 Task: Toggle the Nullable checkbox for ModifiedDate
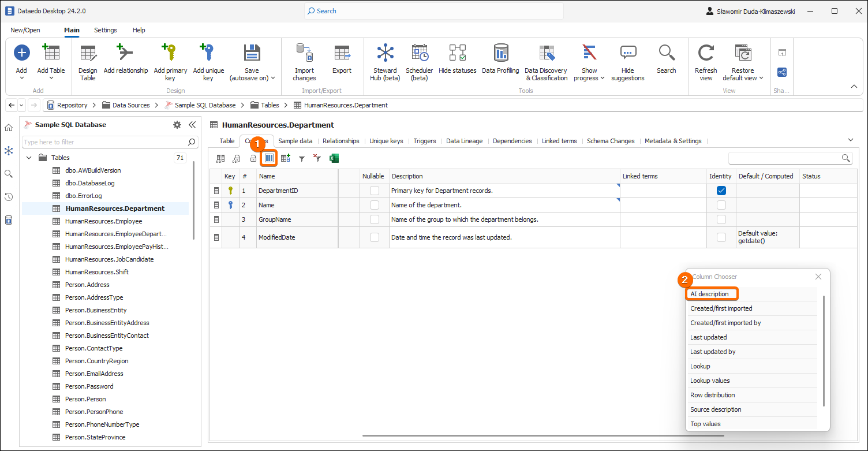(375, 237)
